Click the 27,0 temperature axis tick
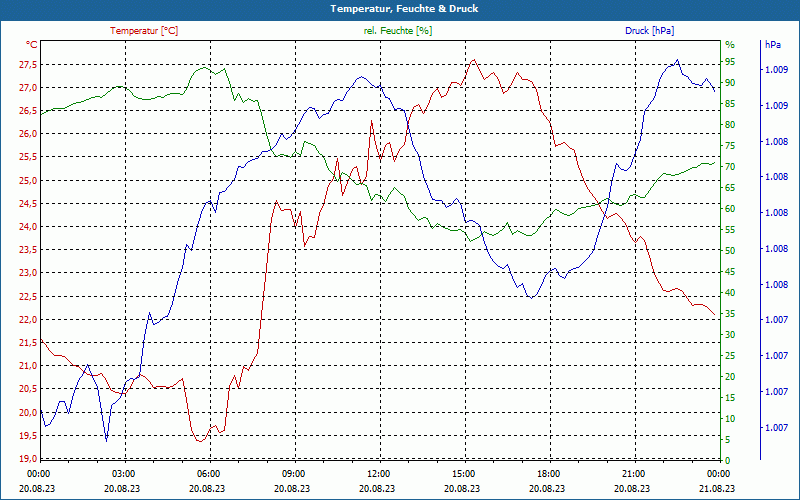This screenshot has width=800, height=500. [28, 88]
